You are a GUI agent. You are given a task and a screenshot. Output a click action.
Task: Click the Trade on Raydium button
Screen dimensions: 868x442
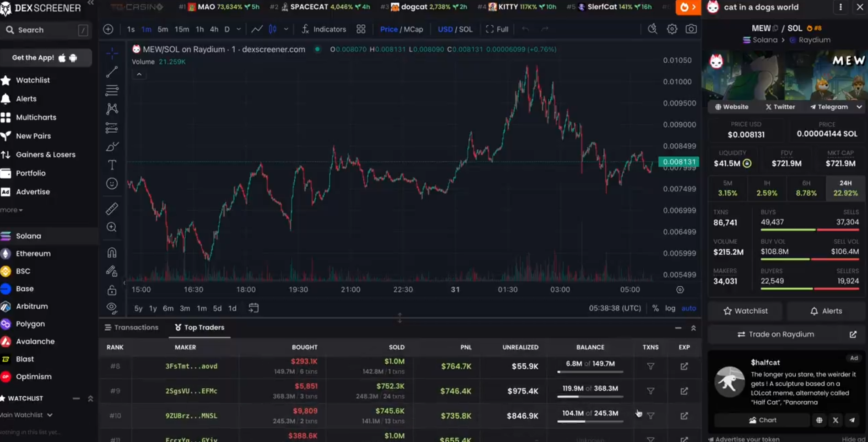pos(782,334)
